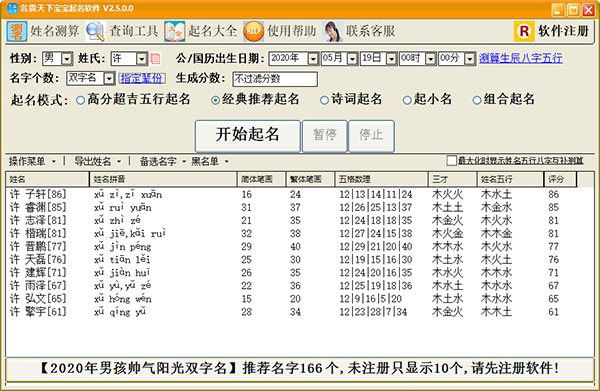The height and width of the screenshot is (391, 600).
Task: Open the 操作菜单 menu
Action: [x=32, y=161]
